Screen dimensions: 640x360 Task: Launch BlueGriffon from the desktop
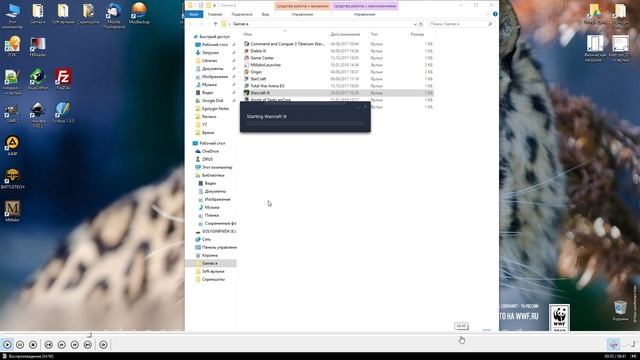coord(38,79)
